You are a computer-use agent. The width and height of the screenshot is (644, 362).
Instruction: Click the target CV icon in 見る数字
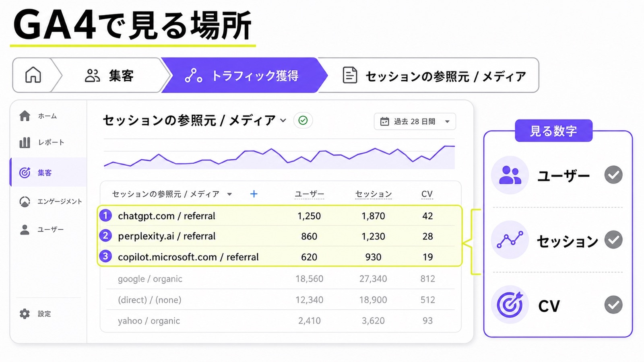click(x=510, y=304)
